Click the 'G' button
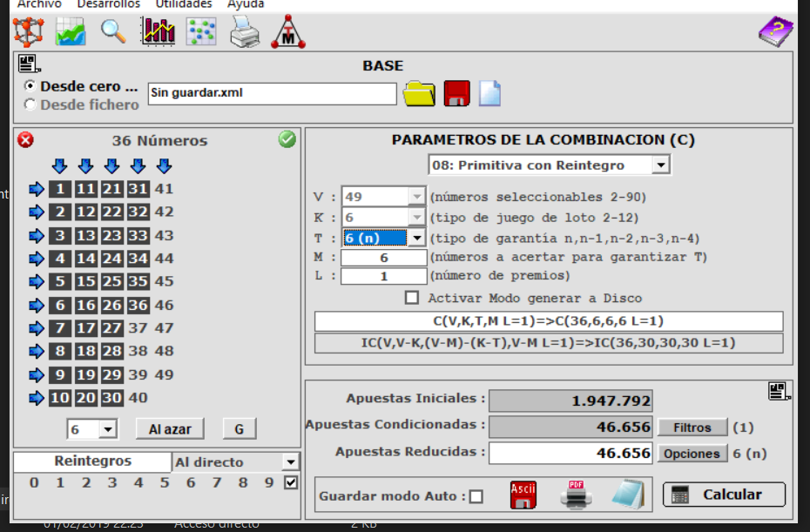Screen dimensions: 810x532 (x=240, y=428)
